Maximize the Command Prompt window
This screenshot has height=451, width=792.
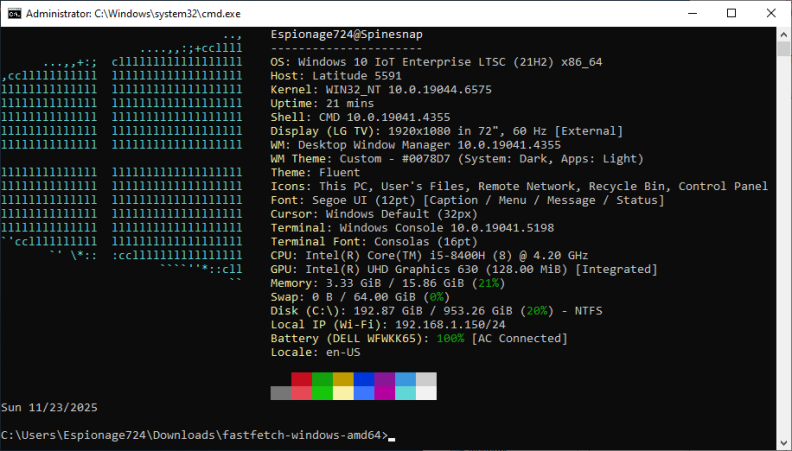pyautogui.click(x=731, y=14)
